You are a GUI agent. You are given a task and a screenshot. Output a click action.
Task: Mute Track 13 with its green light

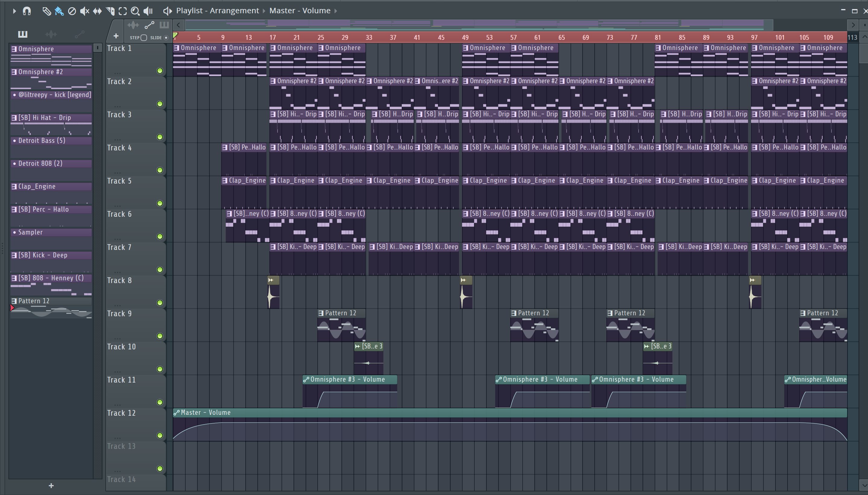point(160,468)
